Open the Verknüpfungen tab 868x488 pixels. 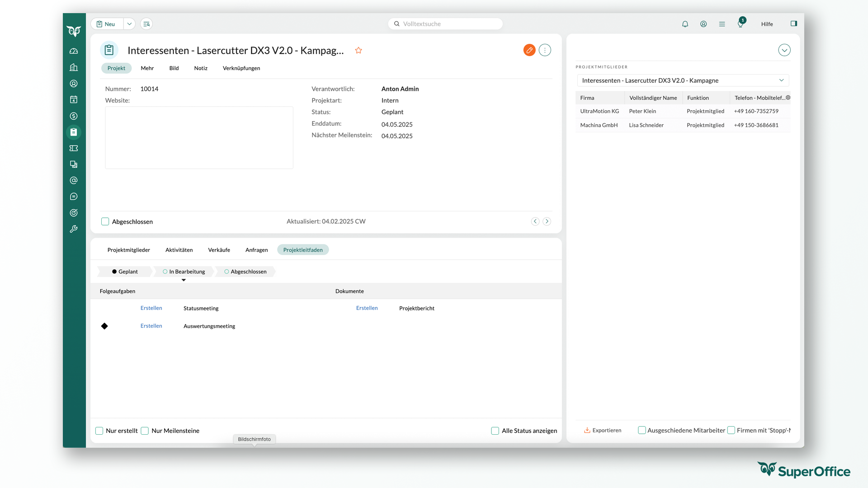tap(241, 68)
